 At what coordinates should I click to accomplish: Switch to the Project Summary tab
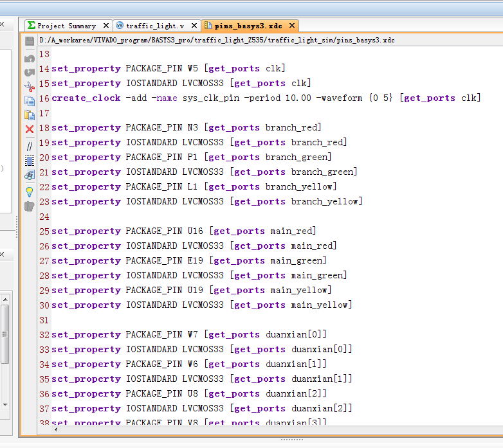66,26
